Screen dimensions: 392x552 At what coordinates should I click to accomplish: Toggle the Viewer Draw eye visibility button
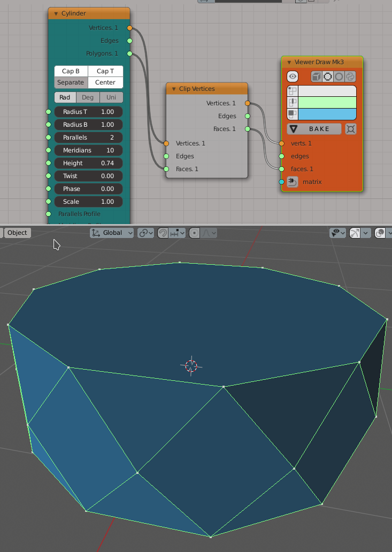tap(293, 77)
